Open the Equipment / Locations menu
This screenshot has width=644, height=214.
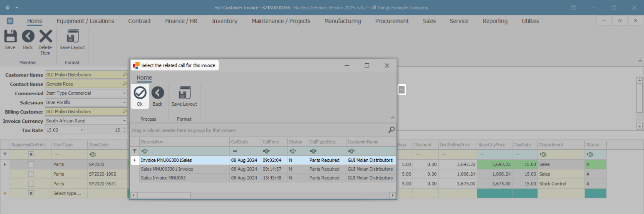[x=85, y=21]
